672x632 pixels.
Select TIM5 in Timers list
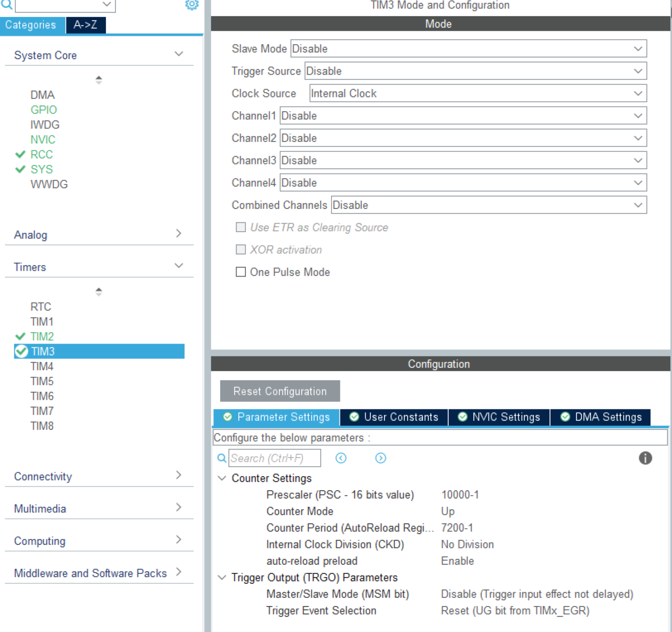(42, 381)
